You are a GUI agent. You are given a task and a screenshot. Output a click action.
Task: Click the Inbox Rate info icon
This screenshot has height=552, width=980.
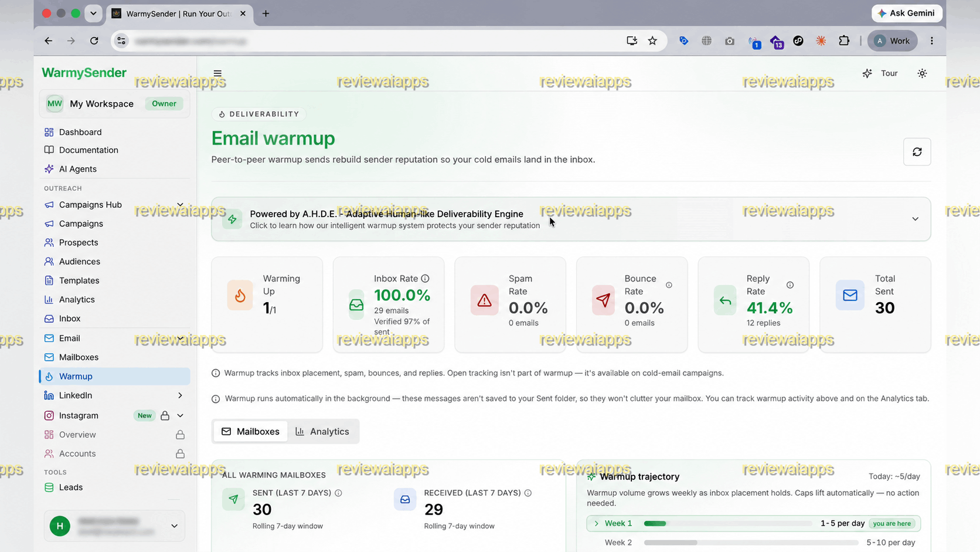(425, 279)
